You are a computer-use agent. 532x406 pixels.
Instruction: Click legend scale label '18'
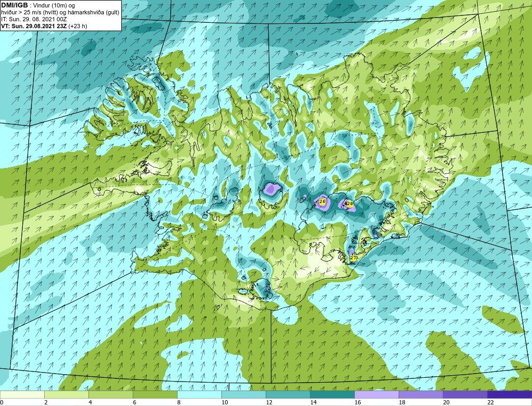click(x=402, y=402)
